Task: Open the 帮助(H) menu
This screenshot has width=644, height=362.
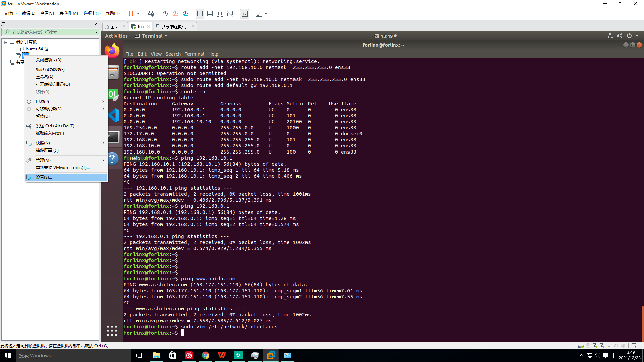Action: (x=113, y=13)
